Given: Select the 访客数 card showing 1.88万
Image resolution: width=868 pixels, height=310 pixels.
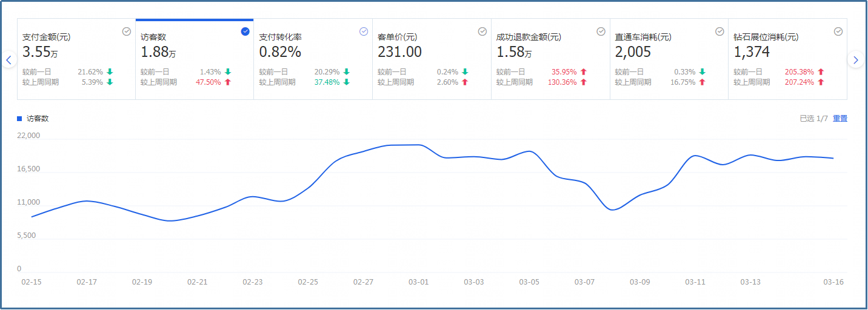Looking at the screenshot, I should click(x=195, y=59).
